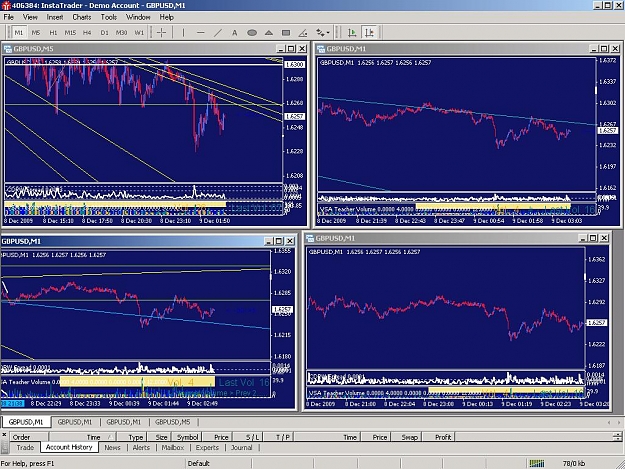Image resolution: width=625 pixels, height=469 pixels.
Task: Sort history by S / L column
Action: 248,437
